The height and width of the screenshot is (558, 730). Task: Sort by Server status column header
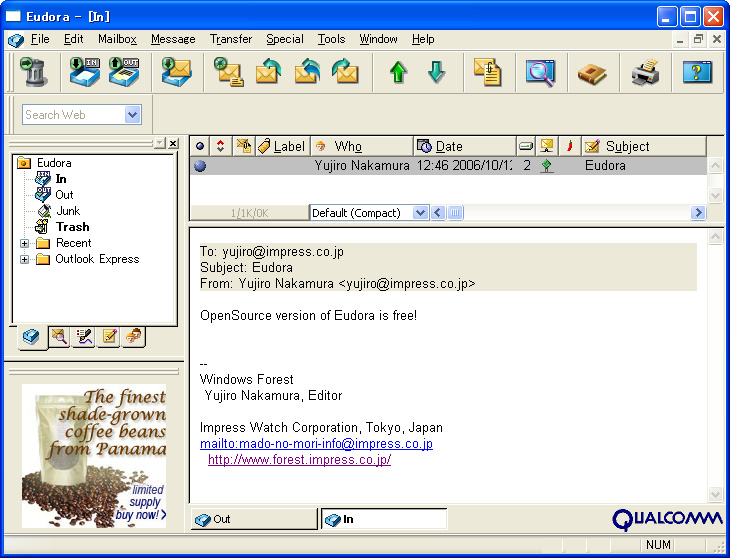[547, 146]
